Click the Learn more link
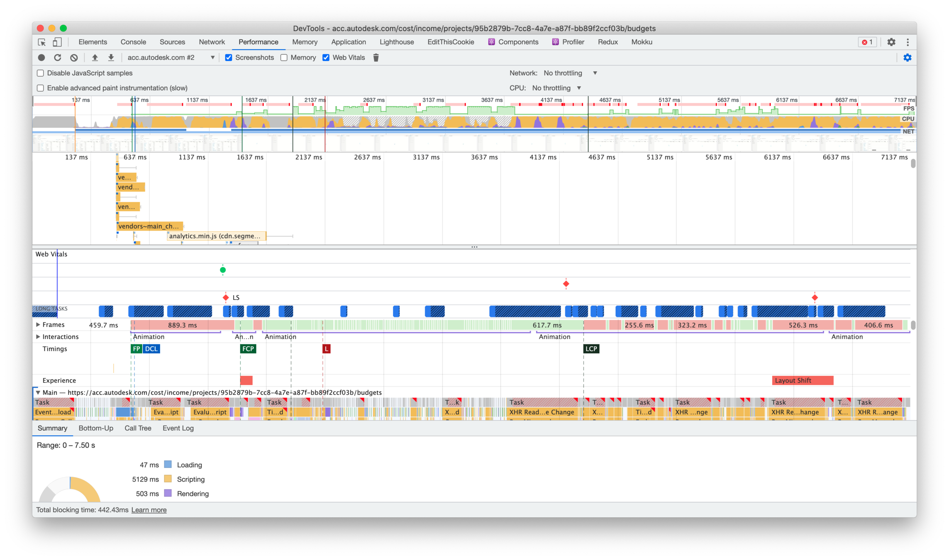Screen dimensions: 949x560 pos(149,510)
